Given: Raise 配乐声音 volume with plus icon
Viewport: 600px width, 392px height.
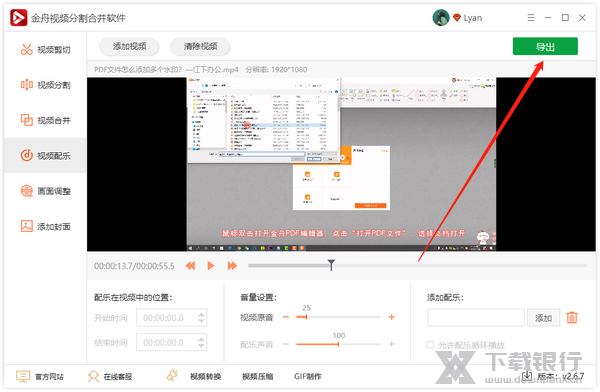Looking at the screenshot, I should tap(391, 344).
